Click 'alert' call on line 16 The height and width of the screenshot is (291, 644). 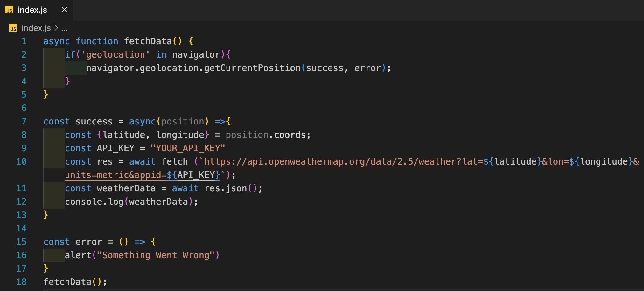(78, 255)
